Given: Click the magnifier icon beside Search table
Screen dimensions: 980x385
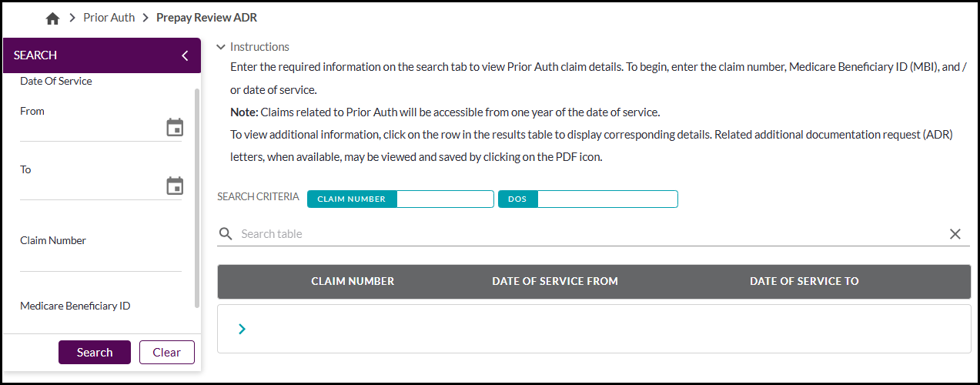Looking at the screenshot, I should click(226, 234).
